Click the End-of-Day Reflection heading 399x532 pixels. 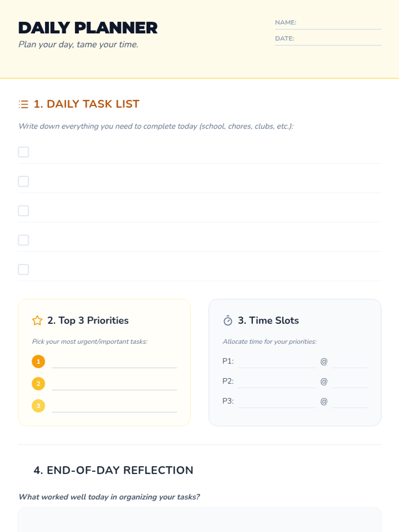coord(113,470)
